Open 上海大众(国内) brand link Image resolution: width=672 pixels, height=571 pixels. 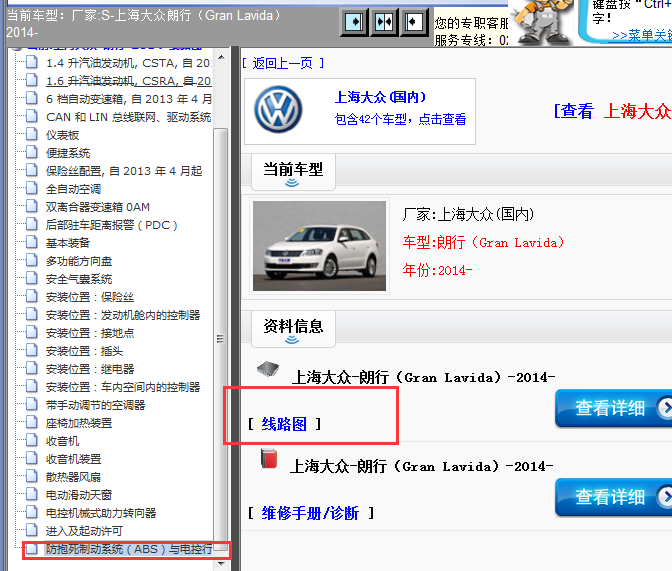[x=380, y=97]
